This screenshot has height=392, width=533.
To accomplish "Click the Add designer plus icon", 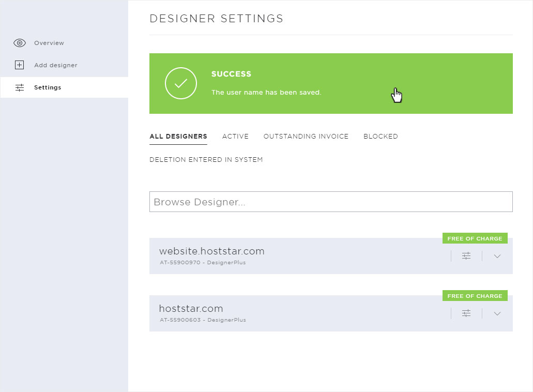I will tap(19, 65).
